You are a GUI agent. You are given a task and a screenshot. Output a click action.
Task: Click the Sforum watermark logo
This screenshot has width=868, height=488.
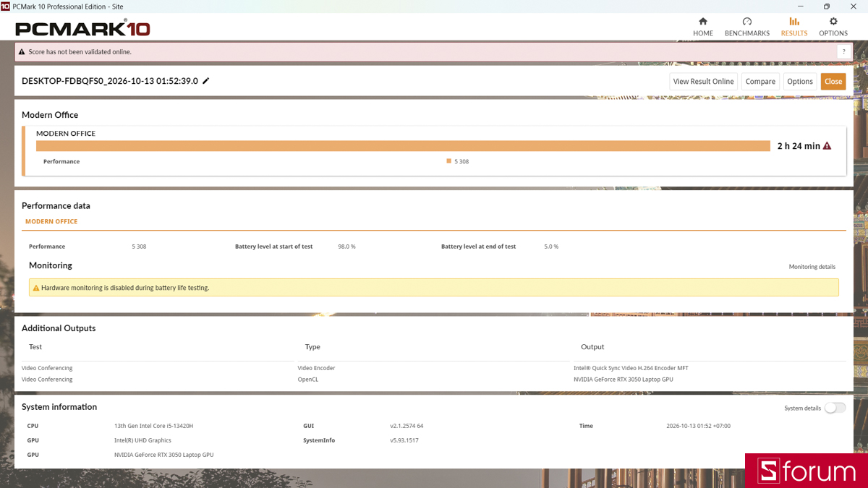807,471
